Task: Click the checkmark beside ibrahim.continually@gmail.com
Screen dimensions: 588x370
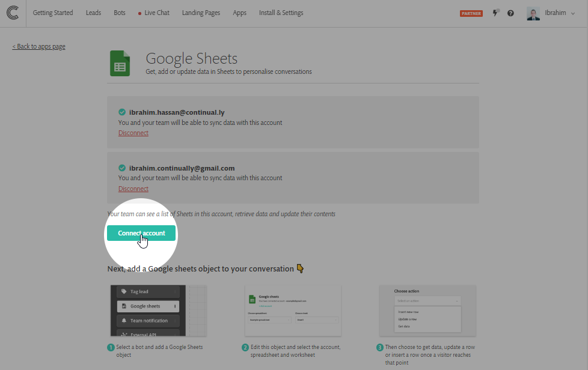Action: [122, 168]
